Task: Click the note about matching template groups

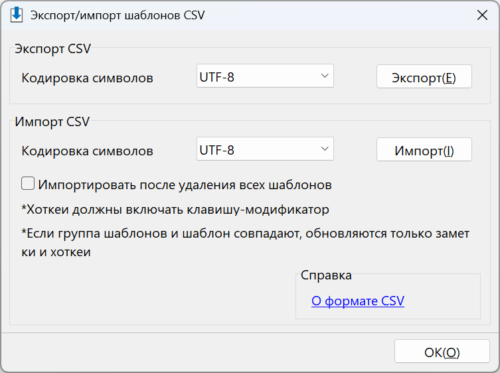Action: click(245, 243)
